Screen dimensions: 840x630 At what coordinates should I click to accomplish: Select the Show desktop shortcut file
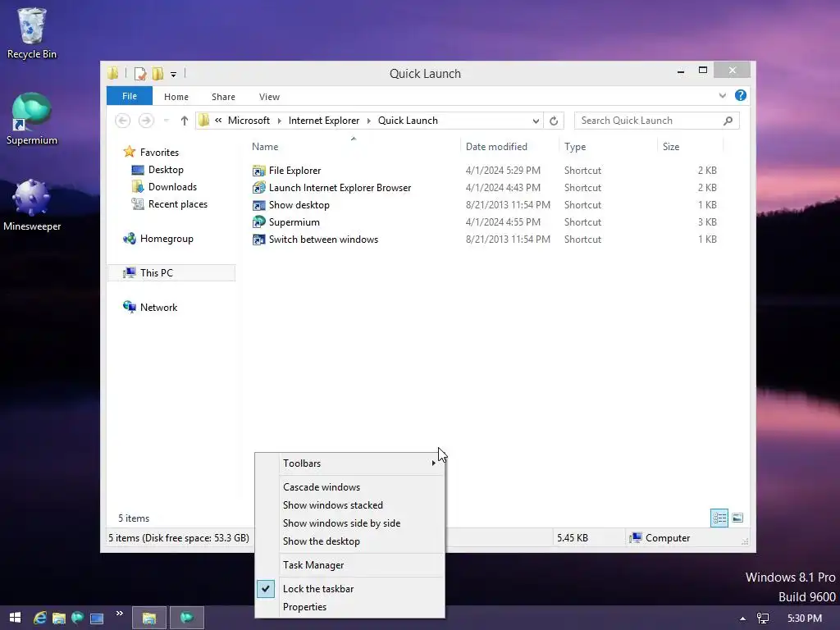click(291, 204)
